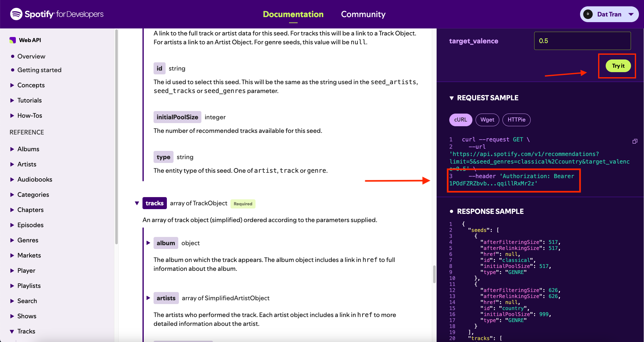The height and width of the screenshot is (342, 644).
Task: Select the HTTPie request sample tab
Action: (516, 120)
